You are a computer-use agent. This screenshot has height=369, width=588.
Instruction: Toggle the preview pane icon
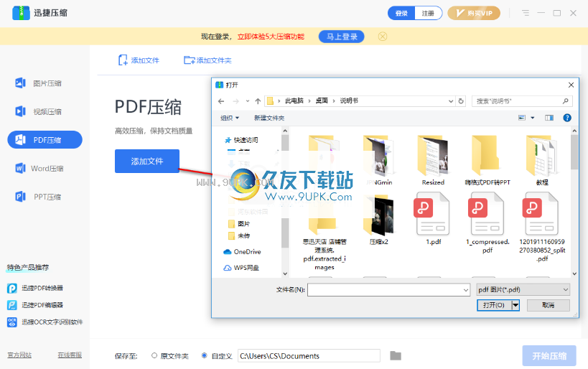(549, 118)
